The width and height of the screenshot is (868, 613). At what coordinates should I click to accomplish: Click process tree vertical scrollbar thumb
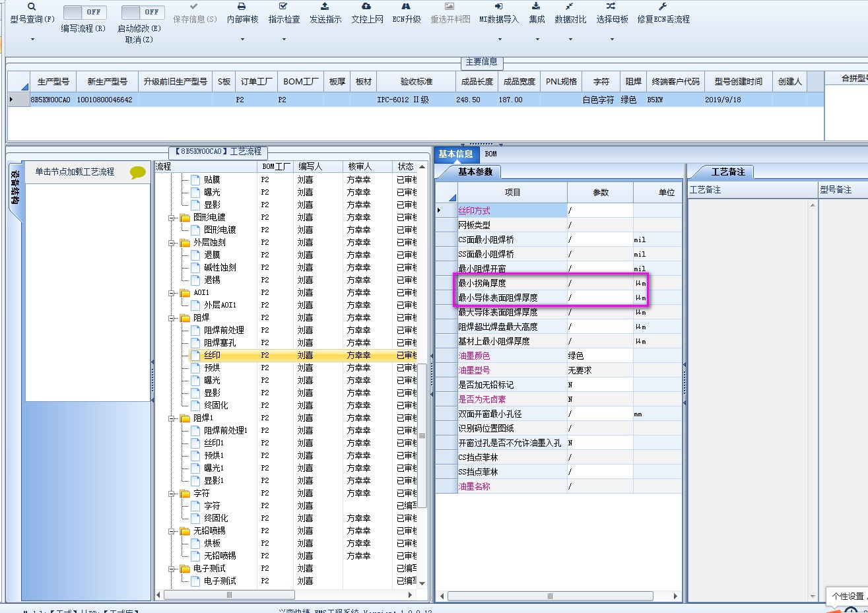click(x=422, y=436)
